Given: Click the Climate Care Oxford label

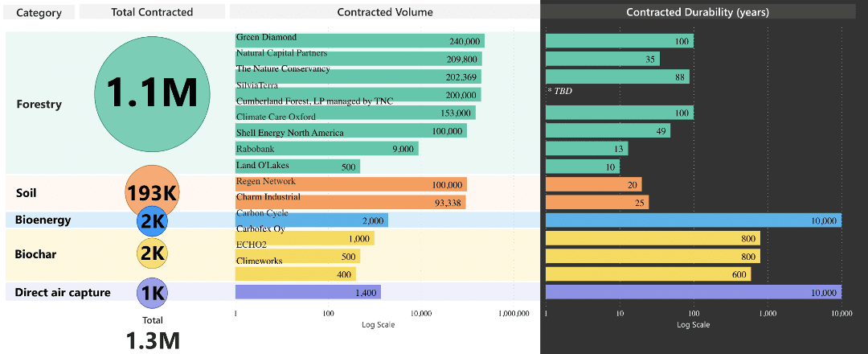Looking at the screenshot, I should [x=276, y=117].
